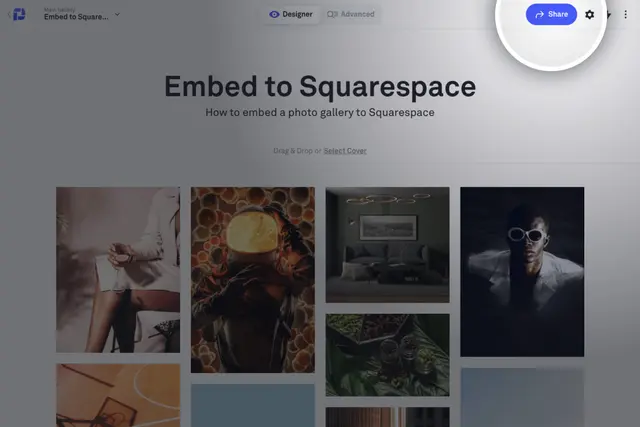
Task: Open gallery settings gear icon
Action: pyautogui.click(x=589, y=15)
